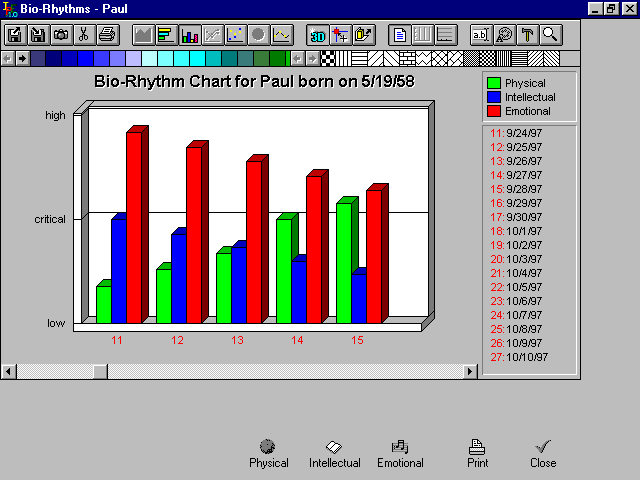Click the magnifying glass zoom icon

click(549, 35)
